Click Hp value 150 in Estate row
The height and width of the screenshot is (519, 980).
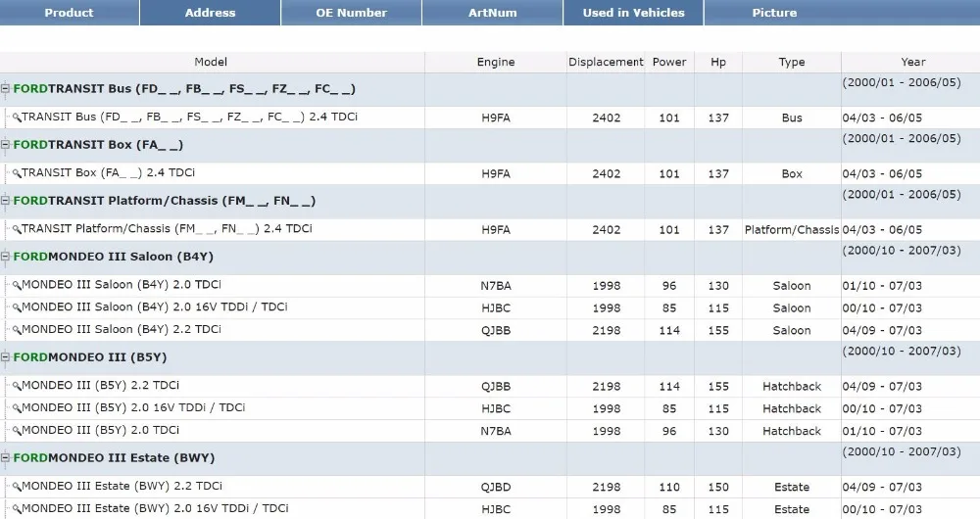pos(718,487)
